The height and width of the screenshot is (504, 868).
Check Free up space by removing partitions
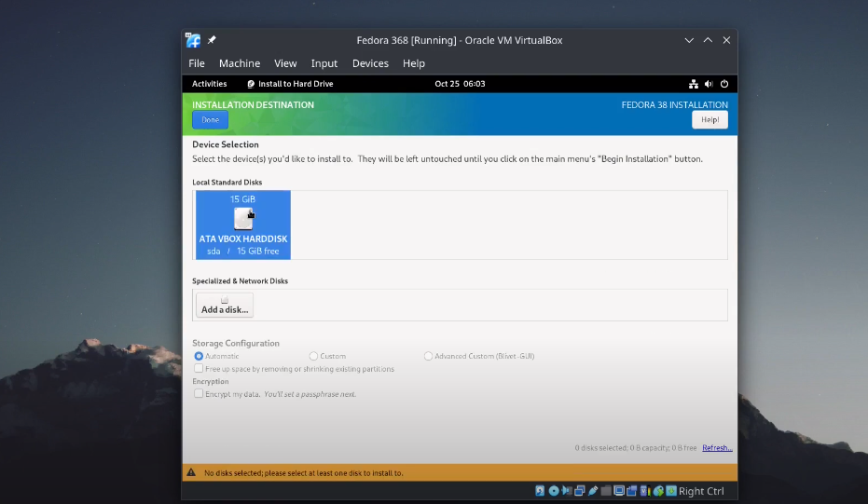click(199, 369)
